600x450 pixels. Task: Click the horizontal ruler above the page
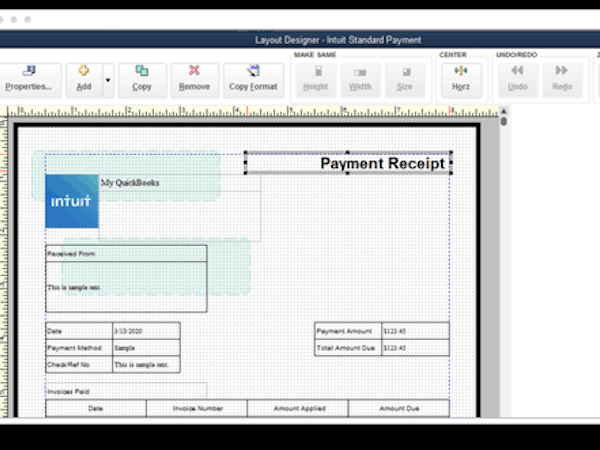[x=253, y=112]
